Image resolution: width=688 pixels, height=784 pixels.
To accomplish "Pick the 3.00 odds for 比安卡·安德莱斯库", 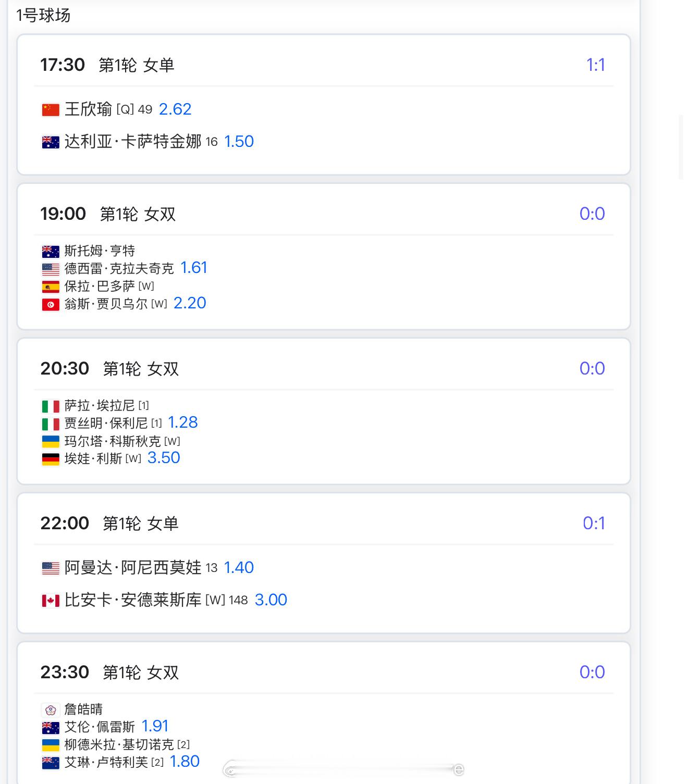I will 271,600.
